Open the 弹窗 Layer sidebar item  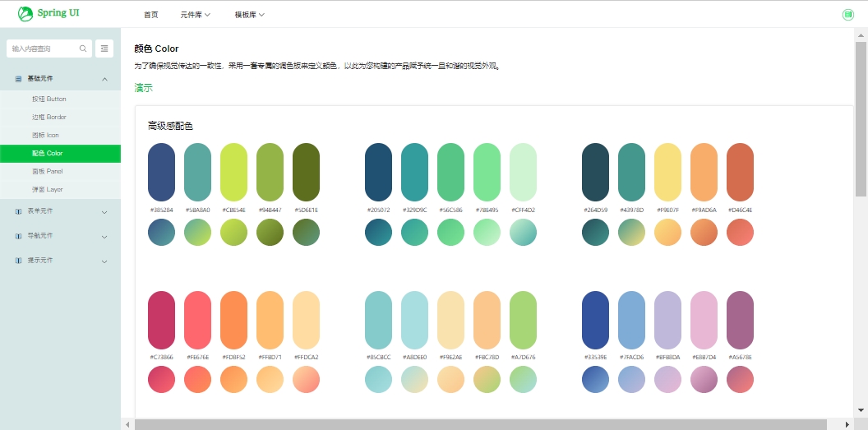point(60,189)
